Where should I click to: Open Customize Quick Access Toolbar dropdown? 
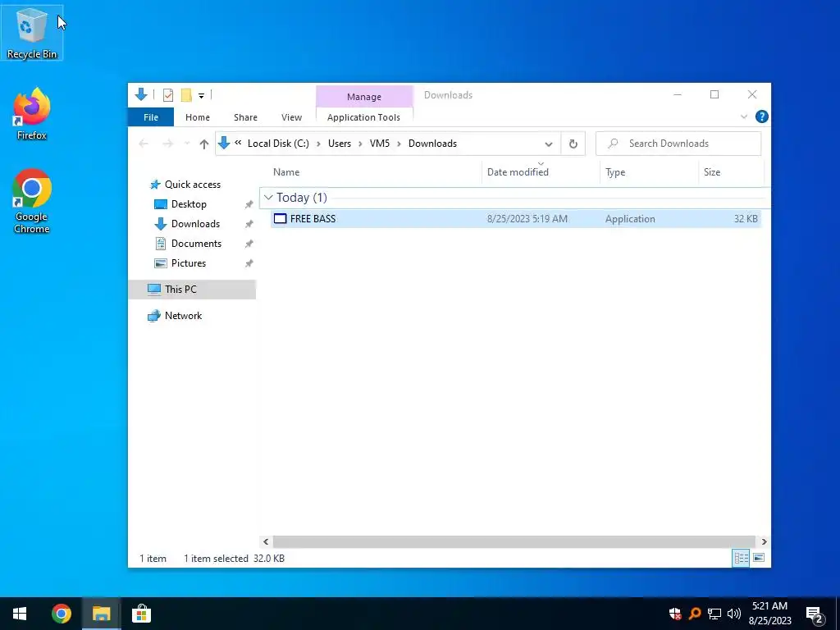pyautogui.click(x=202, y=96)
